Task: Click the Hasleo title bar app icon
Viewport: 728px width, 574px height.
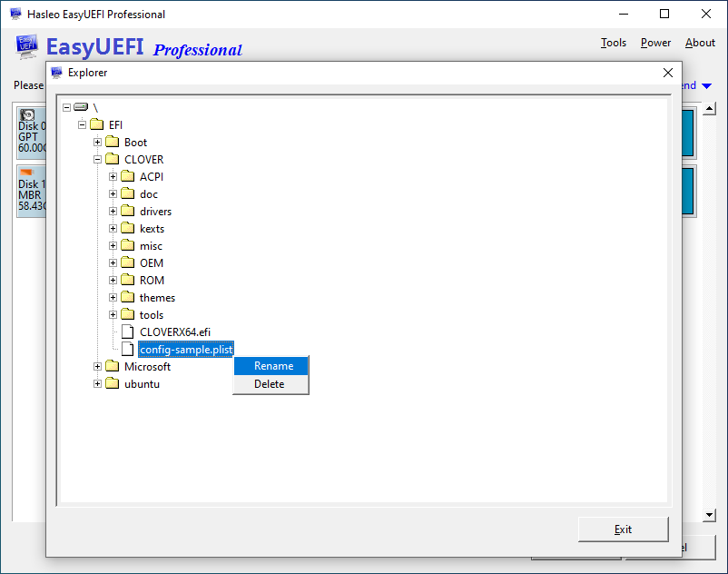Action: tap(15, 14)
